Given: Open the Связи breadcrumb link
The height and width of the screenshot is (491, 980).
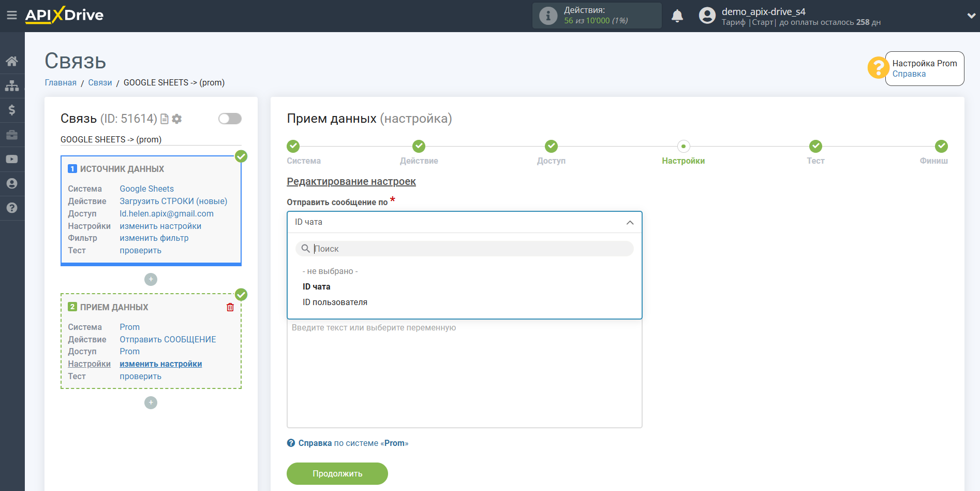Looking at the screenshot, I should coord(100,83).
